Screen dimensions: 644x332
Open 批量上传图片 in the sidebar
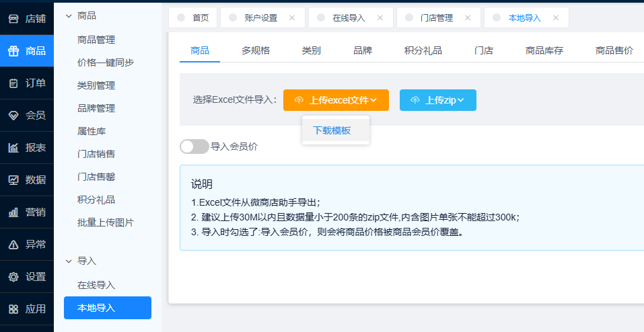click(x=106, y=223)
